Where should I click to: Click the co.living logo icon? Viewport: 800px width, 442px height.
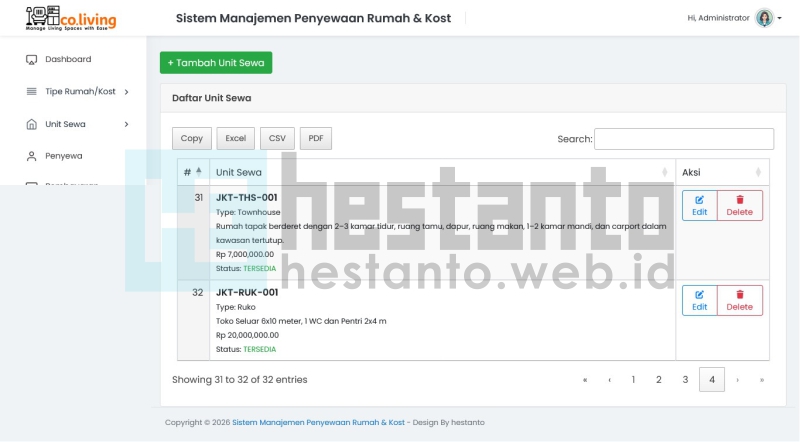42,17
